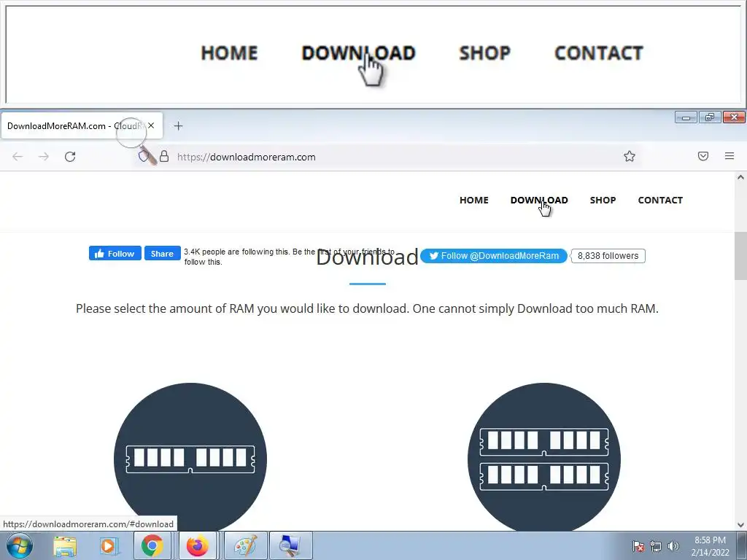747x560 pixels.
Task: Click the vertical scrollbar thumb
Action: tap(740, 256)
